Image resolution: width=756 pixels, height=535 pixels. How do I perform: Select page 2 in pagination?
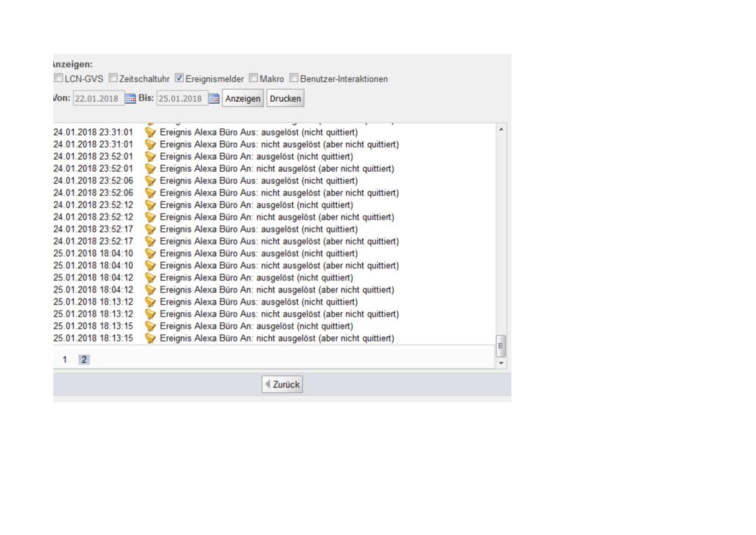click(84, 360)
